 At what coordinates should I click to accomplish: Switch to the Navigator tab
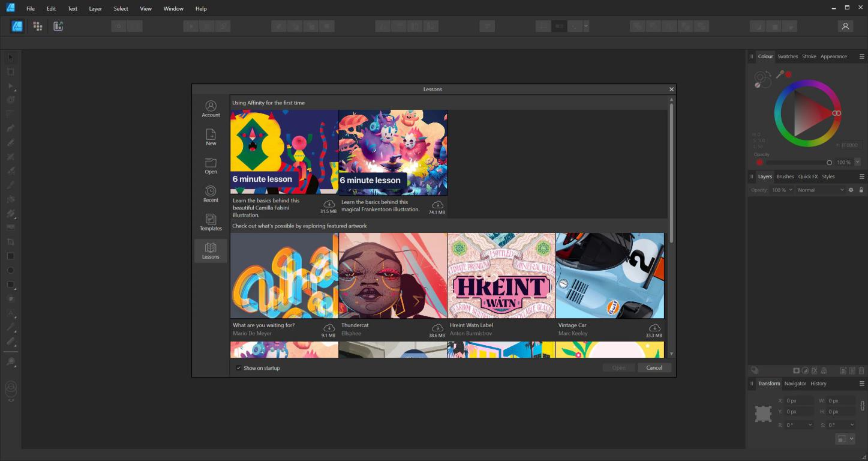795,384
